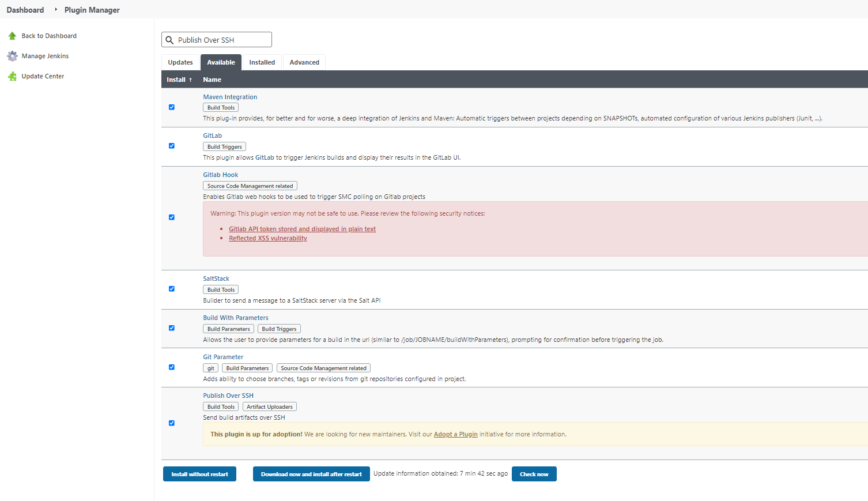This screenshot has height=501, width=868.
Task: Click the Adopt a Plugin link
Action: [x=455, y=434]
